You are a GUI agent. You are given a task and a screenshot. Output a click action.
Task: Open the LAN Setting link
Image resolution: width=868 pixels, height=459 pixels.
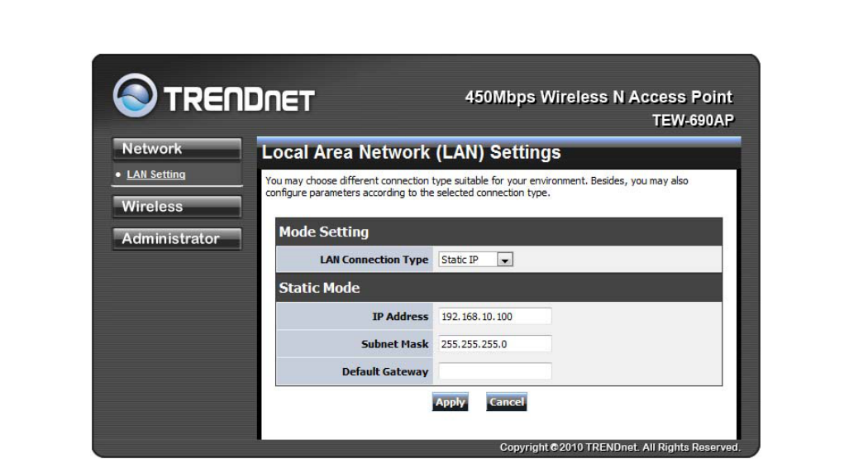[x=156, y=175]
